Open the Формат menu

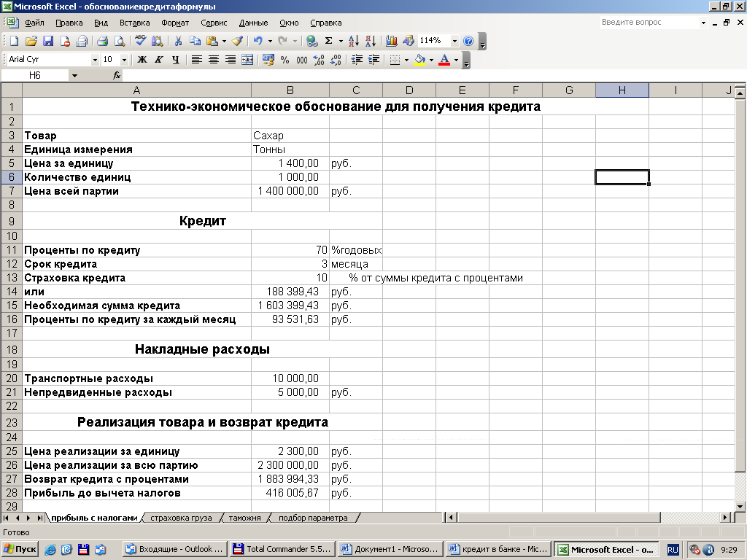tap(175, 23)
